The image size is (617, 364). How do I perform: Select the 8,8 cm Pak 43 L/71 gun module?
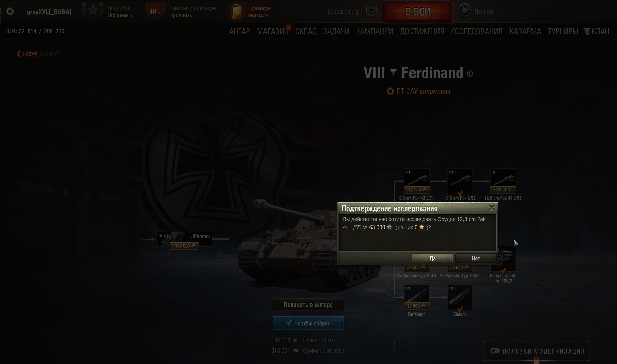(x=416, y=181)
